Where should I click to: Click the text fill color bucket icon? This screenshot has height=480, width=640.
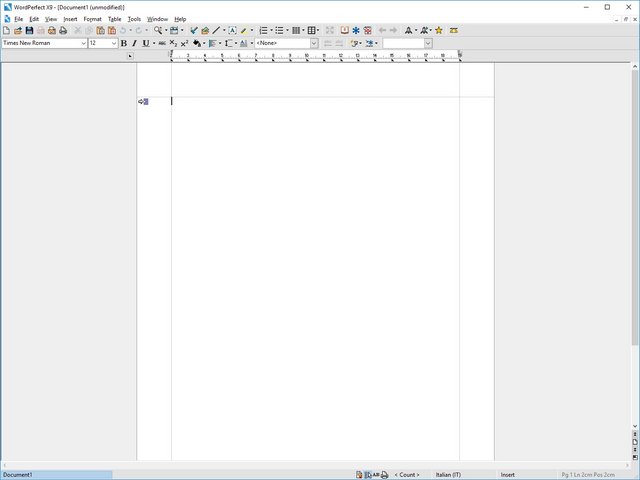(x=197, y=43)
